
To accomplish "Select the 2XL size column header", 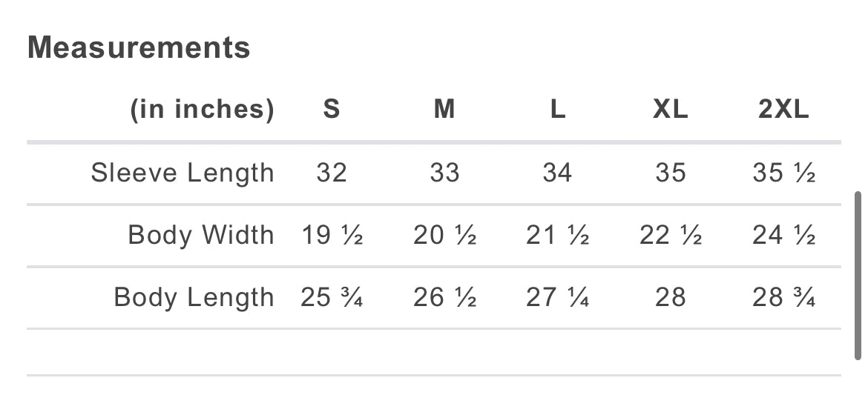I will 783,110.
